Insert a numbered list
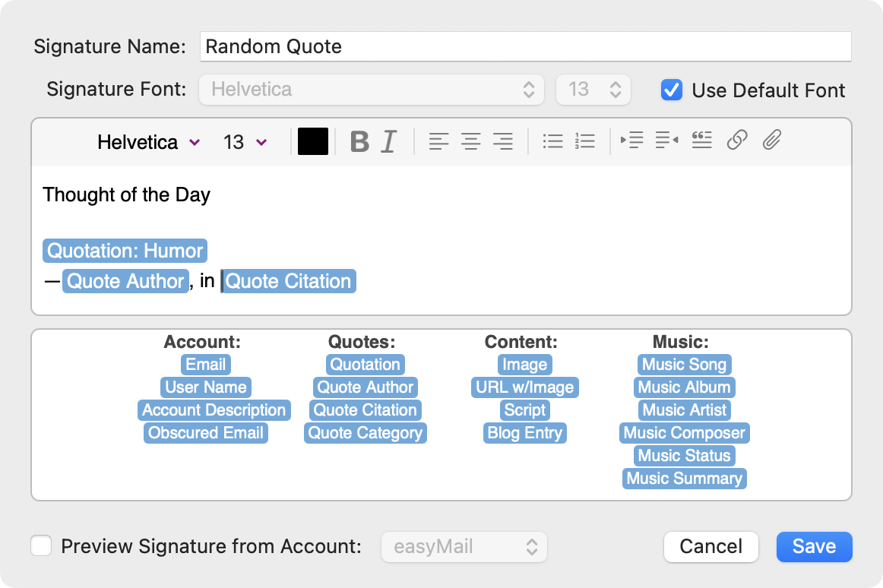 pyautogui.click(x=584, y=141)
